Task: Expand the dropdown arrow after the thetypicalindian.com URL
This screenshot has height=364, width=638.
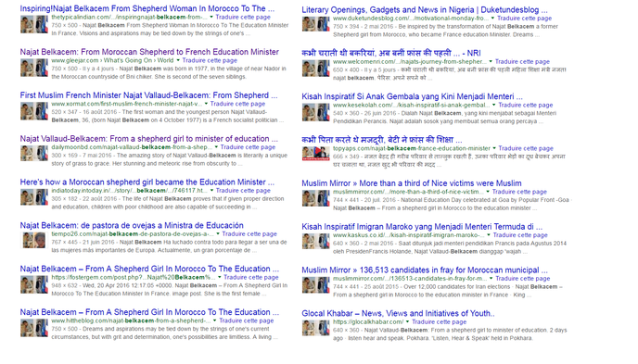Action: tap(211, 17)
